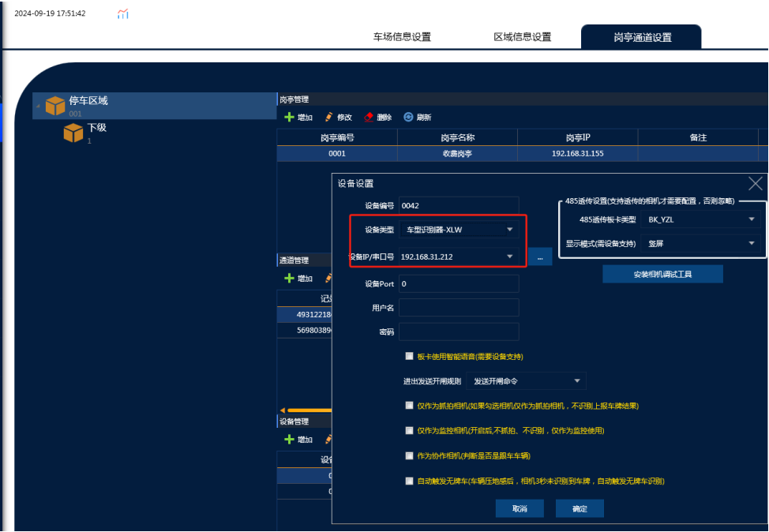Viewport: 769px width, 532px height.
Task: Check 仅作为抓拍相机 option
Action: coord(409,406)
